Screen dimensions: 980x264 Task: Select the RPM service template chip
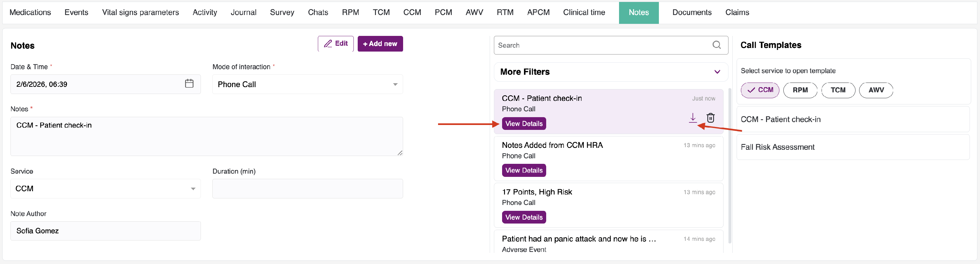tap(800, 90)
